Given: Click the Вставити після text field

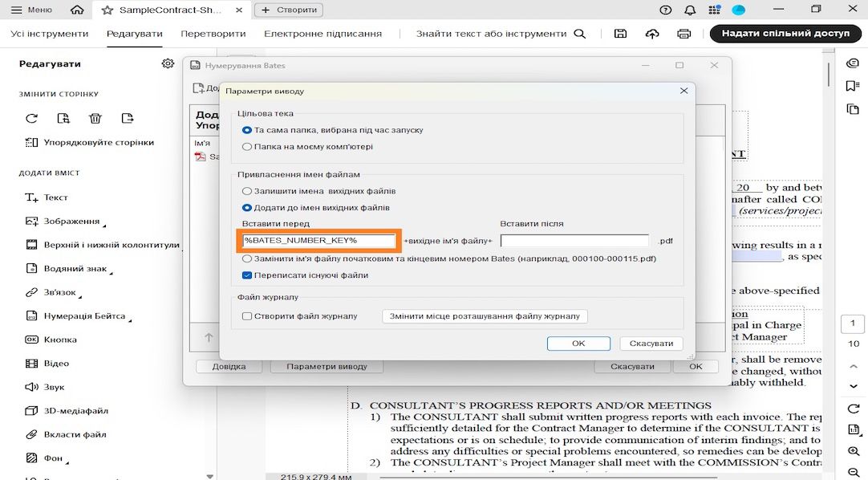Looking at the screenshot, I should [x=574, y=241].
